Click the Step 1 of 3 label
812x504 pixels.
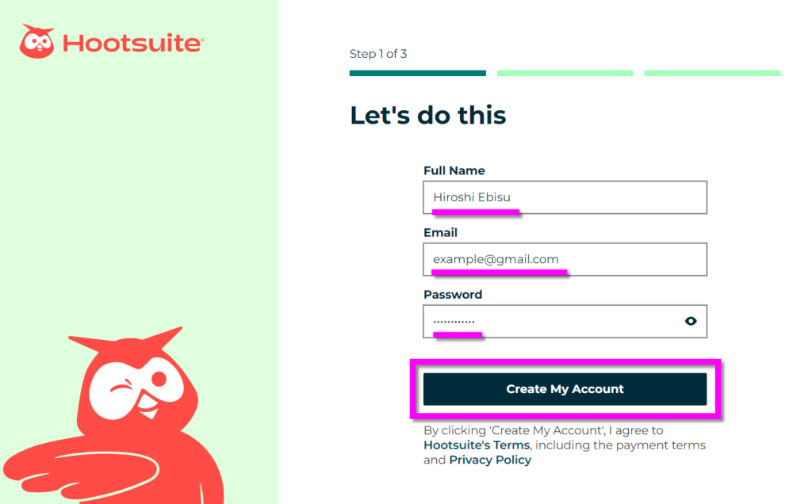(x=378, y=54)
